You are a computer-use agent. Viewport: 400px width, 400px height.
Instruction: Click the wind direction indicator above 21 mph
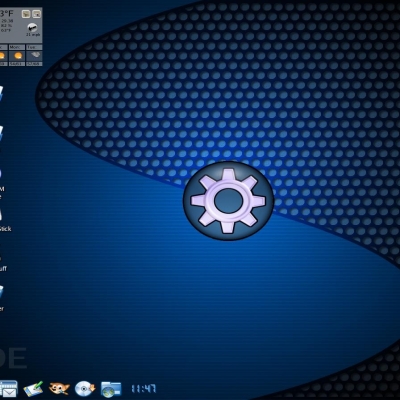click(32, 27)
